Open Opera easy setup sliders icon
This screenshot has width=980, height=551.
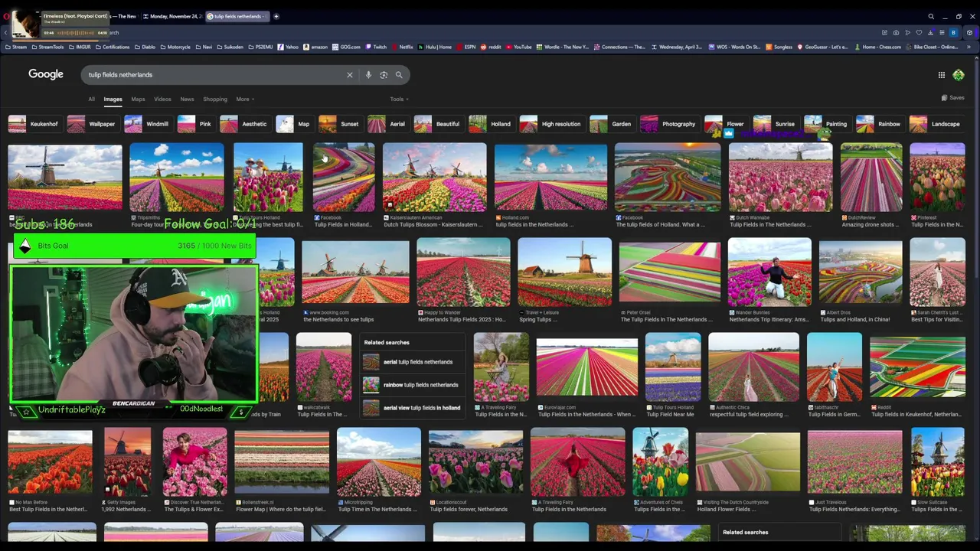(942, 32)
